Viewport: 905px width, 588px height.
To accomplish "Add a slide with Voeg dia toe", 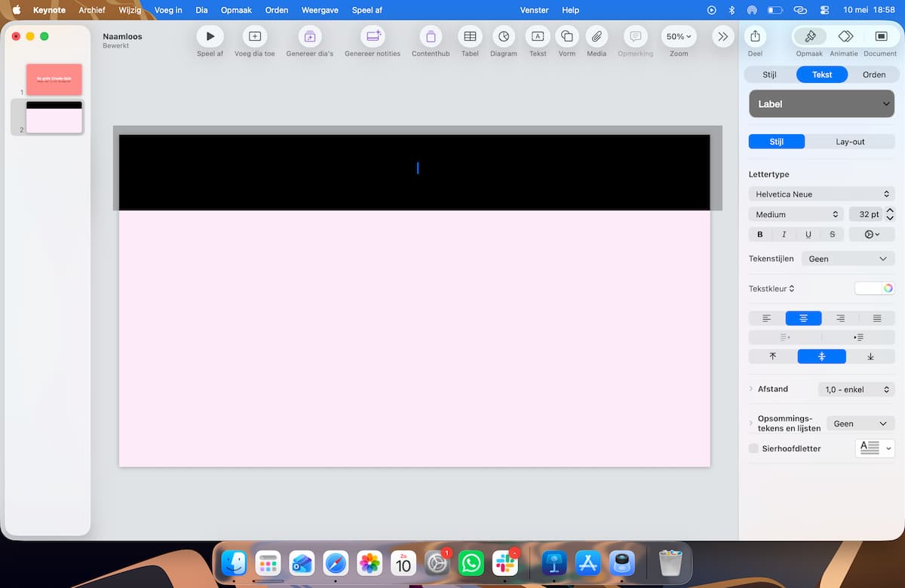I will 255,36.
